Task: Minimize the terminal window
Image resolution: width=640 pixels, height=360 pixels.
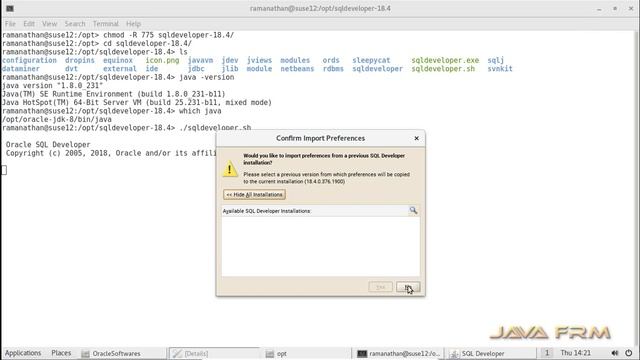Action: 599,9
